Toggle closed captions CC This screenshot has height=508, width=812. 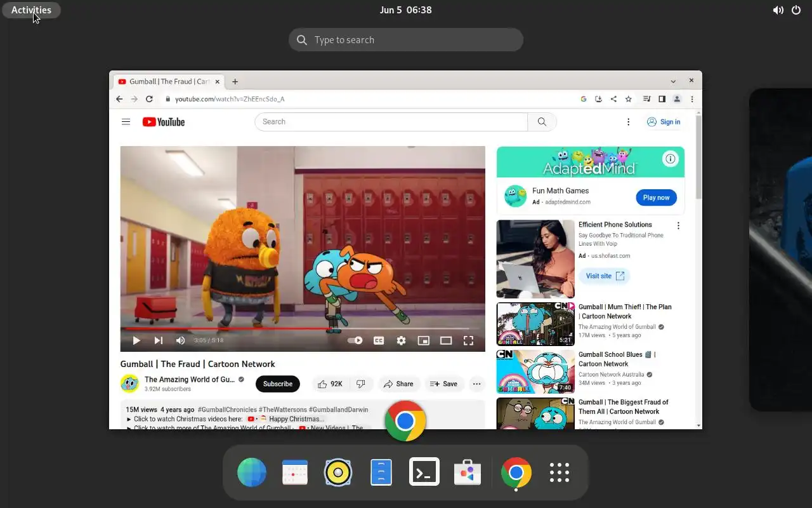tap(379, 340)
